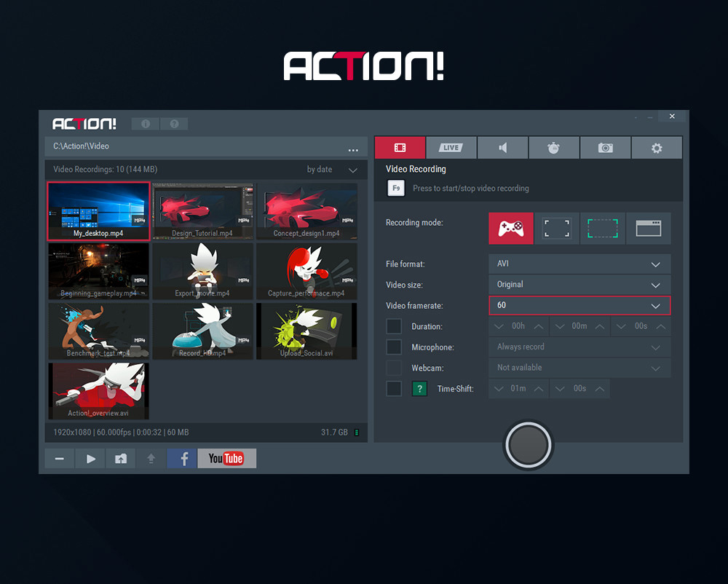Increase Duration seconds with up arrow
The height and width of the screenshot is (584, 728).
coord(661,326)
